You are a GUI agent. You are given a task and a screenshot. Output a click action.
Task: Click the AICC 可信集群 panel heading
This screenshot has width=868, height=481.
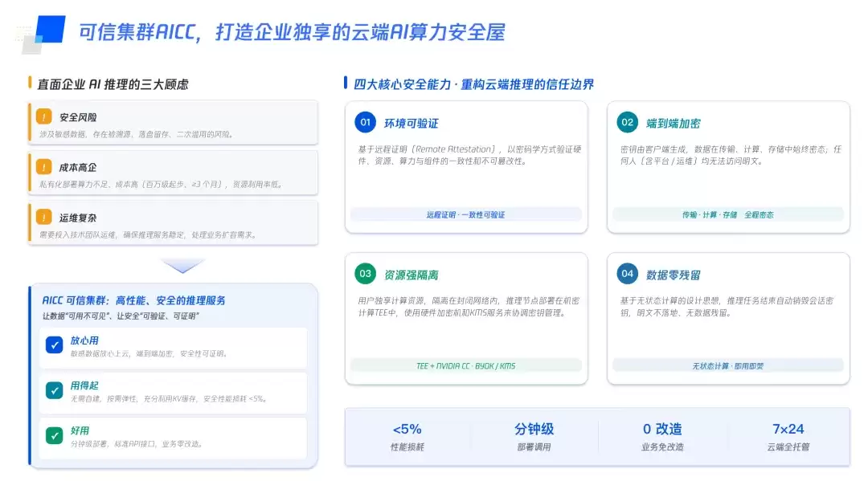point(134,300)
